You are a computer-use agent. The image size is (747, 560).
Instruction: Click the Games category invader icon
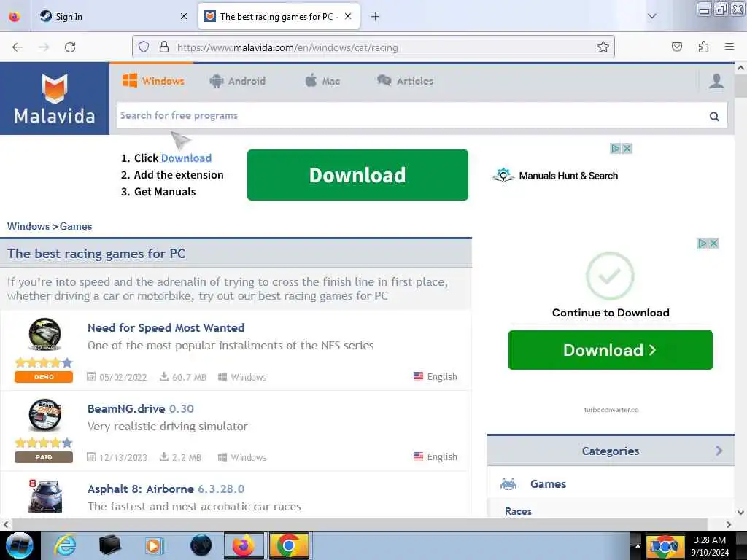[508, 484]
